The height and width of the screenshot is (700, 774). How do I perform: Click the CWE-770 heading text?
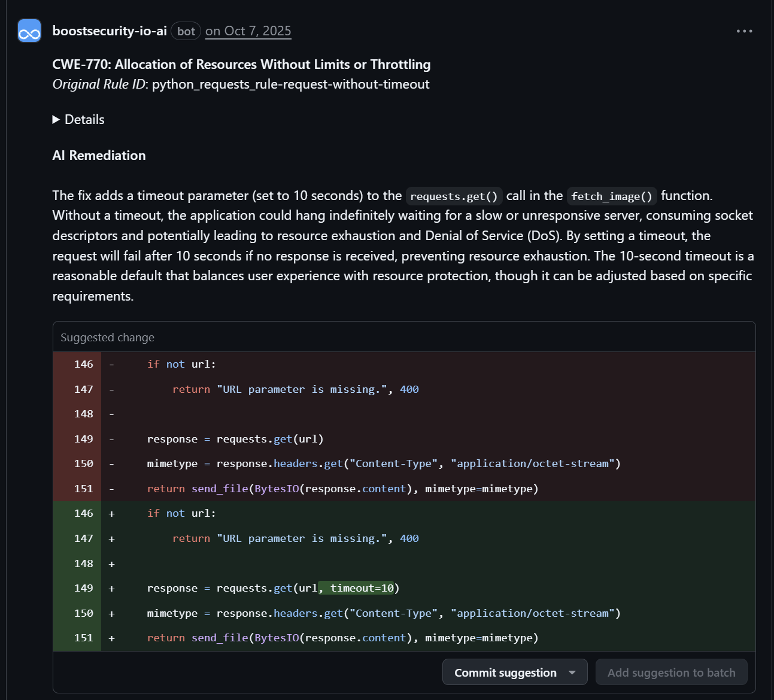(241, 65)
